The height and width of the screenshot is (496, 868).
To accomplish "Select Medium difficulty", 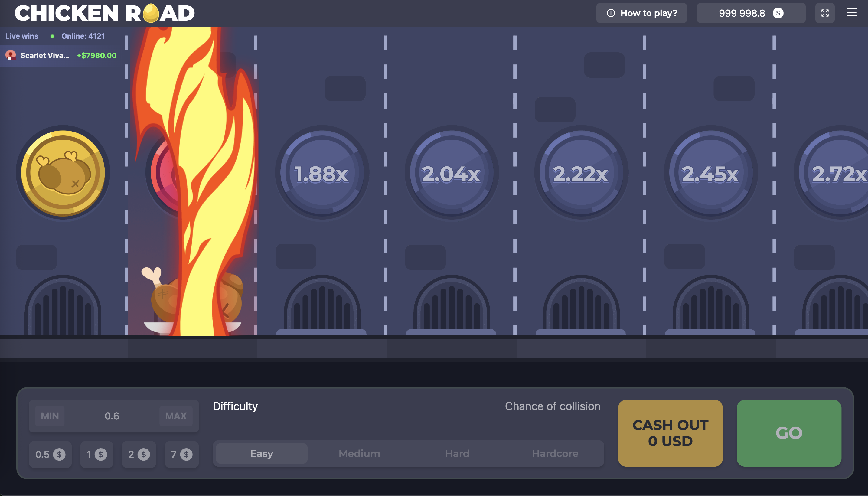I will point(359,453).
